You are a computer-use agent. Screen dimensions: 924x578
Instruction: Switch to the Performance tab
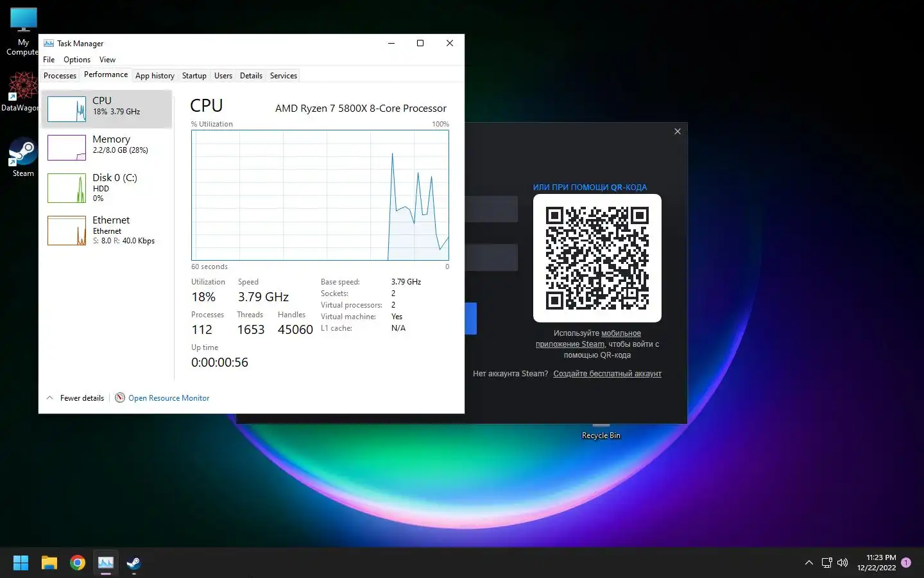tap(106, 74)
